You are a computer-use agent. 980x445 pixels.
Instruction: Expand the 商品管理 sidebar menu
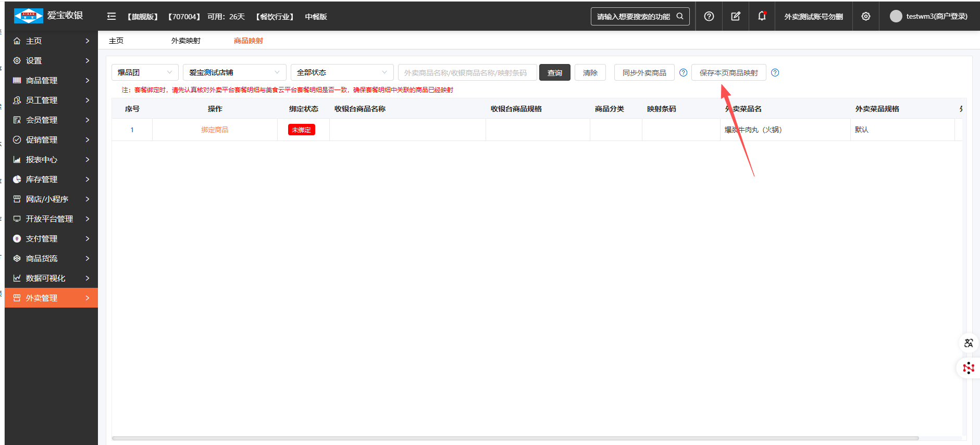(51, 80)
